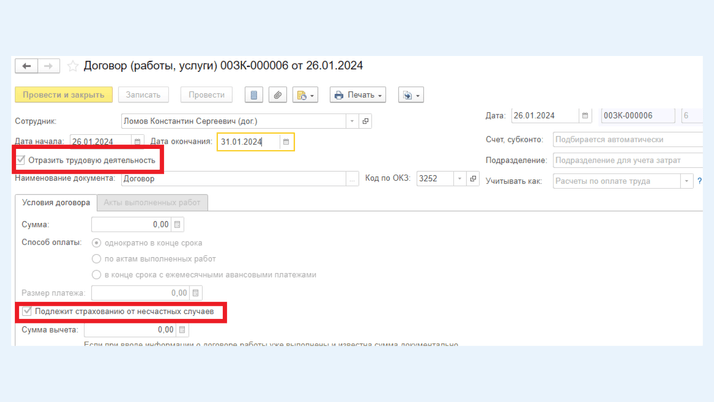The height and width of the screenshot is (402, 714).
Task: Open calendar for document Дата field
Action: pos(585,116)
